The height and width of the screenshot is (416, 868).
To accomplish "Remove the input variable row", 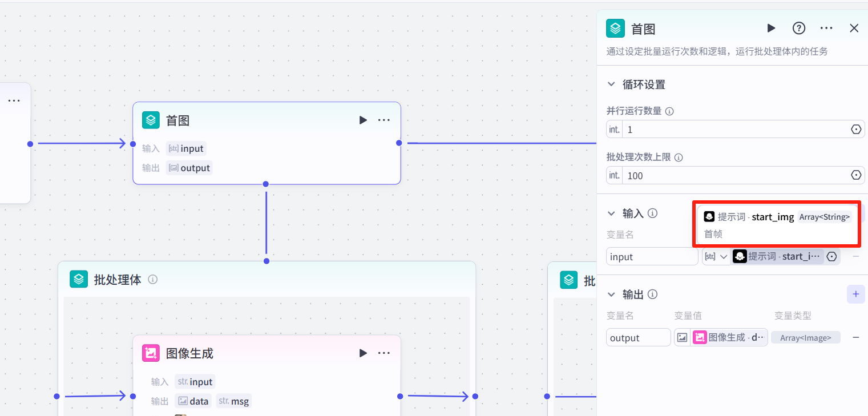I will [856, 257].
